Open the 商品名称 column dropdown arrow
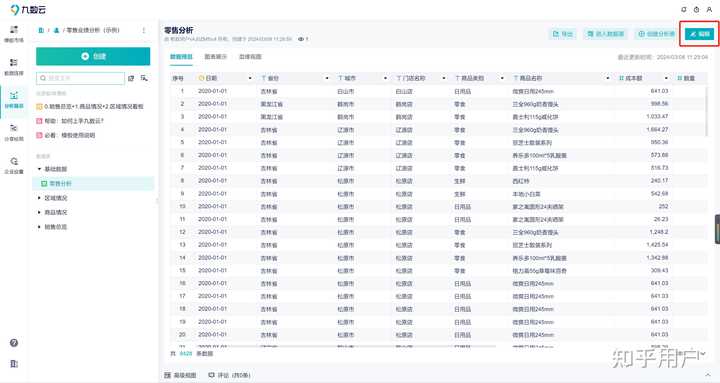Screen dimensions: 720x383 click(x=608, y=79)
